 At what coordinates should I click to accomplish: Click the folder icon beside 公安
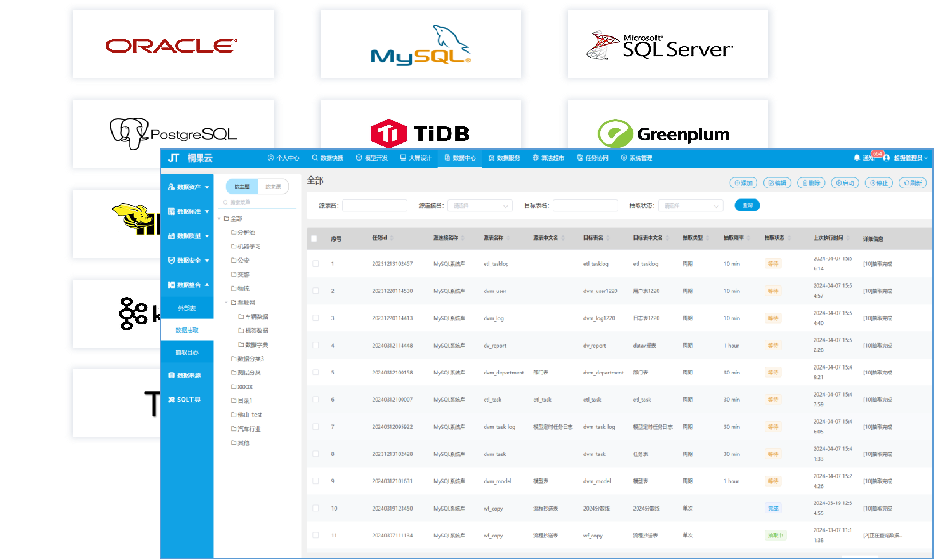click(234, 260)
